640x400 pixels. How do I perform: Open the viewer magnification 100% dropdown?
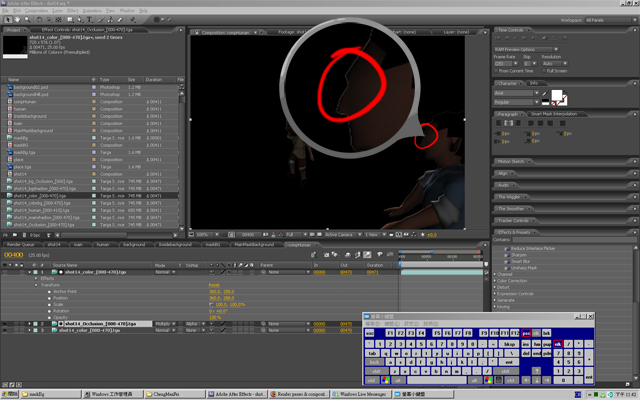(208, 235)
